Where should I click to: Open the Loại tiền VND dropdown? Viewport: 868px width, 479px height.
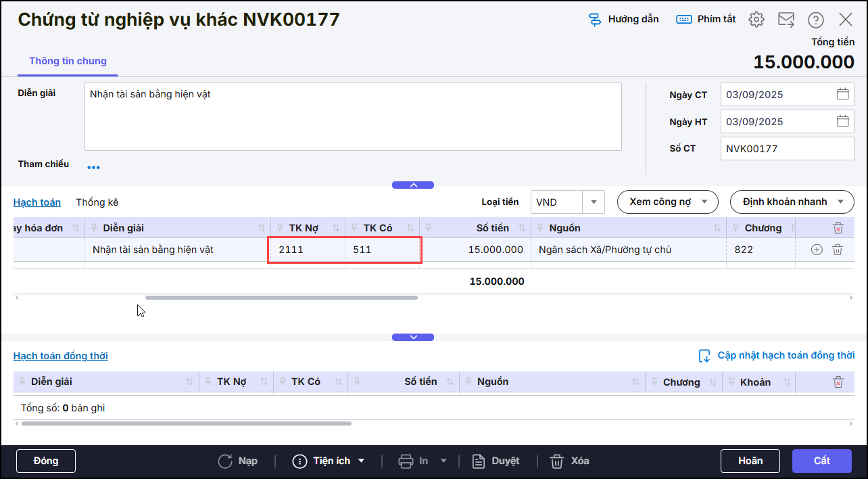[594, 202]
